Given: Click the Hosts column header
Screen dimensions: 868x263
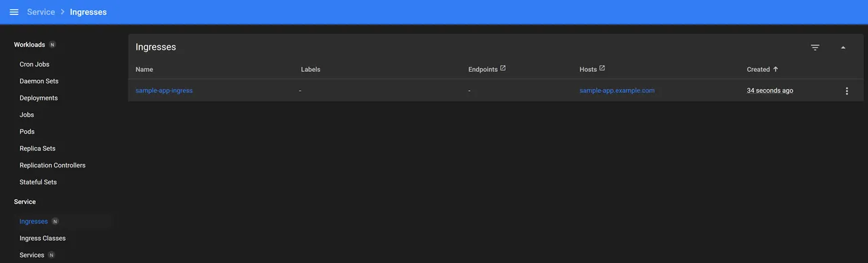Looking at the screenshot, I should click(588, 69).
